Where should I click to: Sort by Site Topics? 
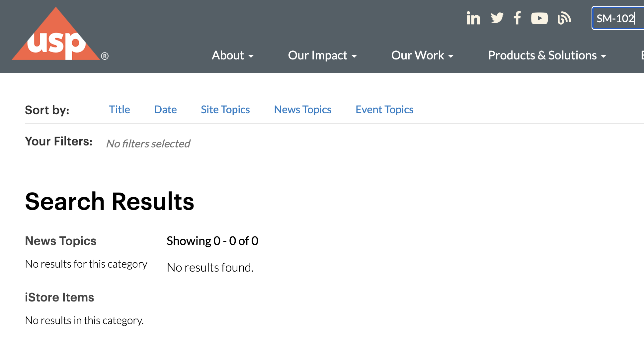(225, 110)
